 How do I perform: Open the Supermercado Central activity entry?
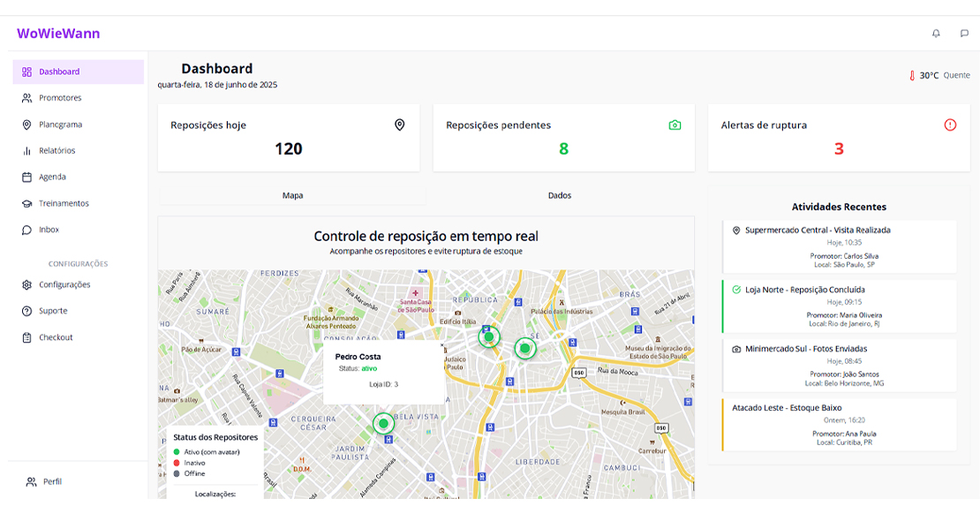pos(839,246)
